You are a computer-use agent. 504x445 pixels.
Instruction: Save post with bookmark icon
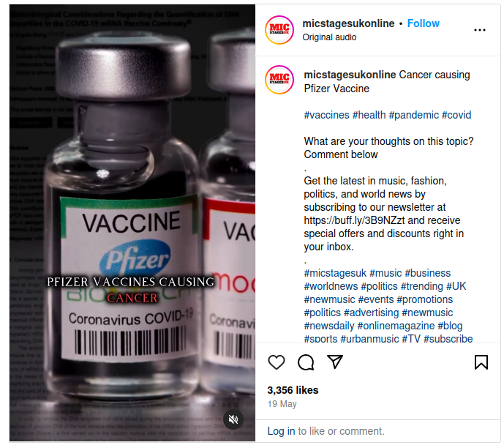[x=481, y=362]
